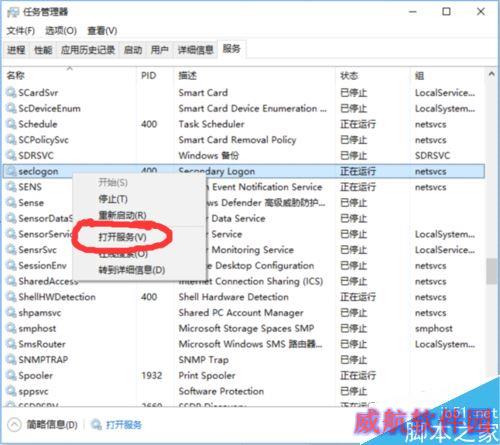This screenshot has height=445, width=500.
Task: Click 正在运行 status in ShellHWDetection row
Action: pyautogui.click(x=358, y=297)
